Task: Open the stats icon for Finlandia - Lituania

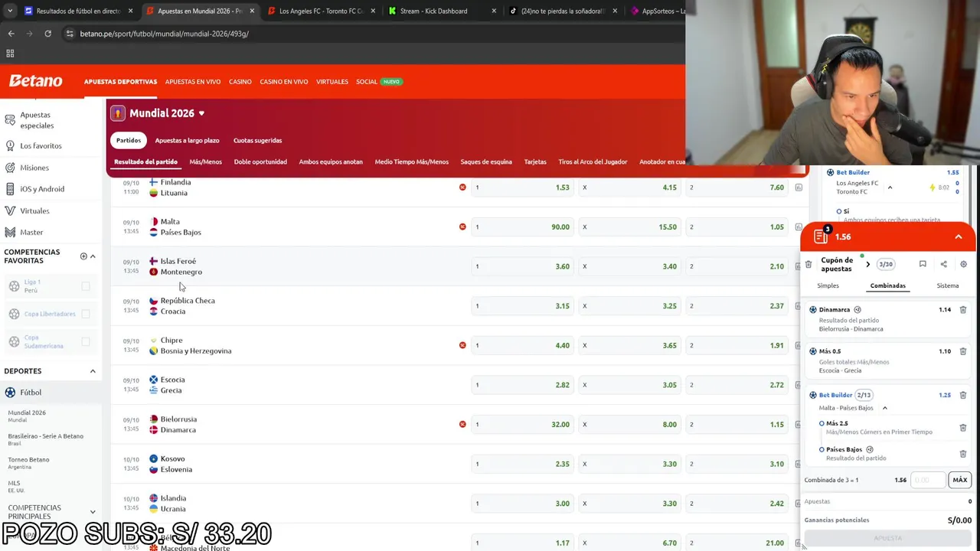Action: tap(799, 187)
